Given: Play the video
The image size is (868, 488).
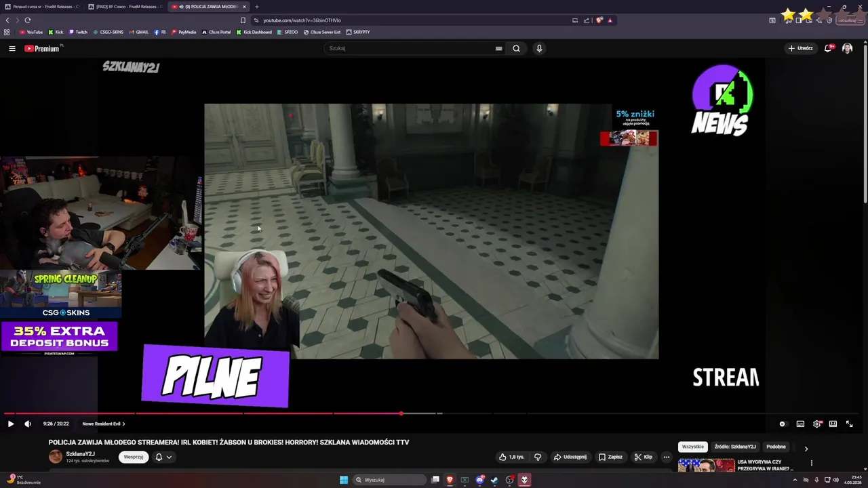Looking at the screenshot, I should [x=10, y=424].
